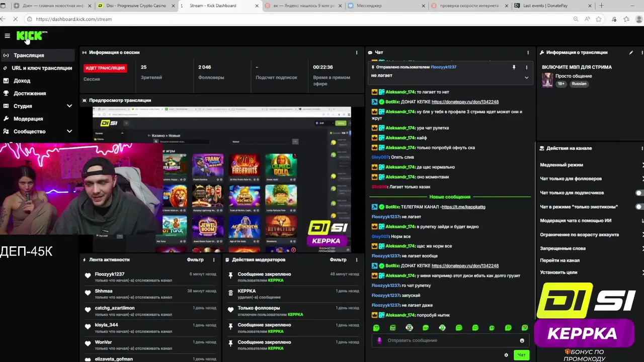Click the message input field
The height and width of the screenshot is (362, 644).
[x=450, y=340]
